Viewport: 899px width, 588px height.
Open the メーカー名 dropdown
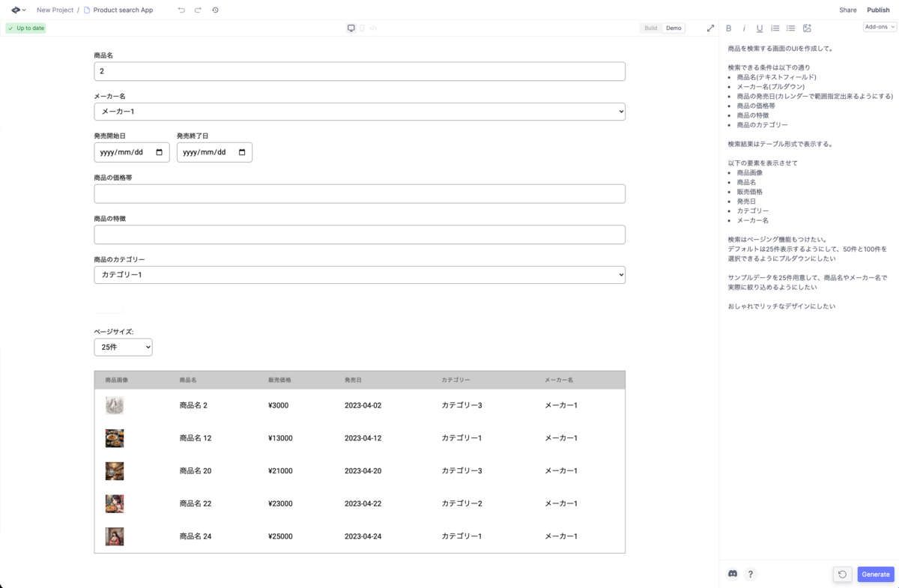coord(360,112)
